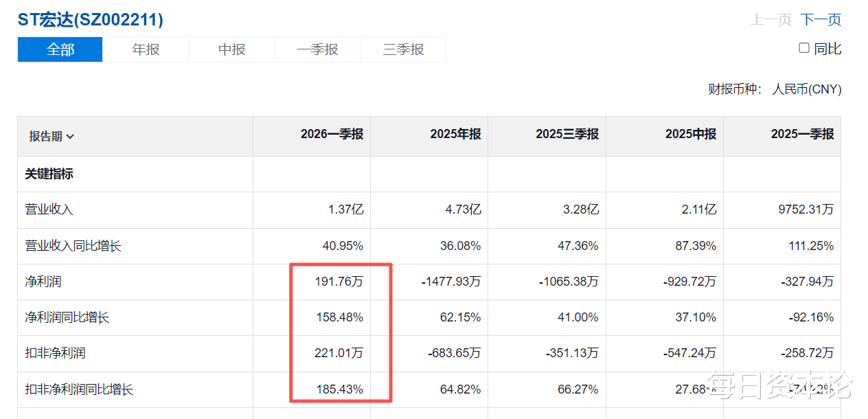The height and width of the screenshot is (419, 868).
Task: Click the 扣非净利润 row label
Action: [x=56, y=353]
